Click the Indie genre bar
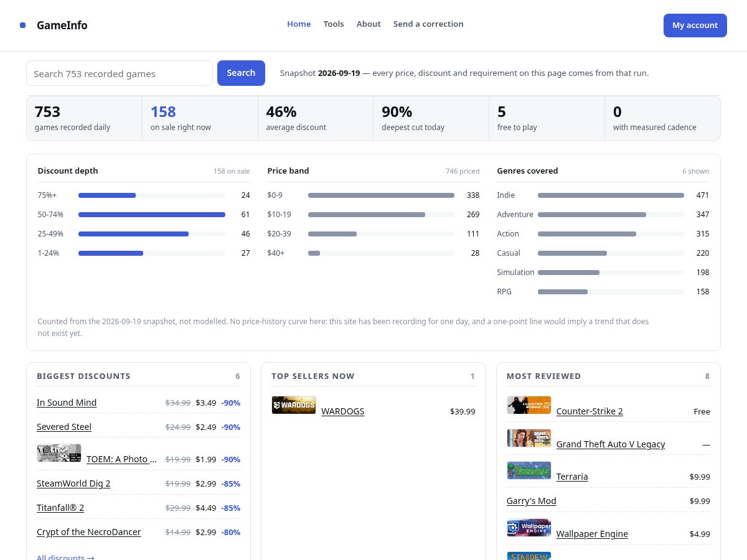This screenshot has width=747, height=560. [611, 195]
